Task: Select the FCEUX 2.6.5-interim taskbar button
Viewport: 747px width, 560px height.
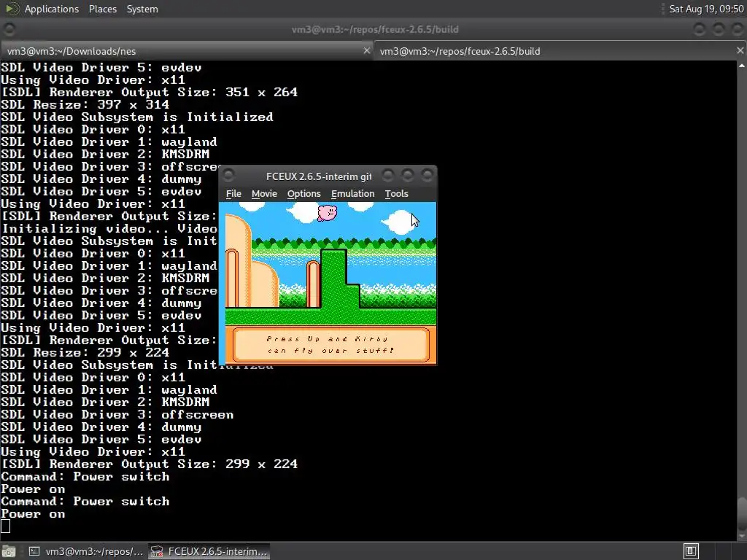Action: tap(209, 551)
